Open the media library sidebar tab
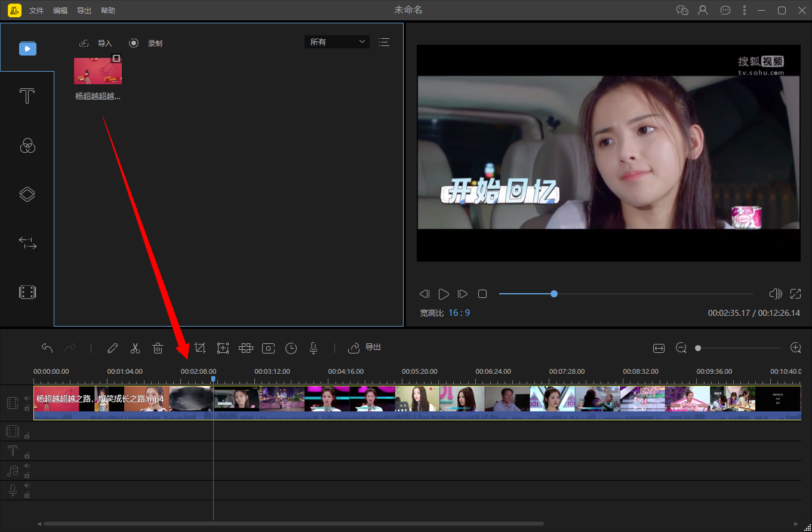The width and height of the screenshot is (812, 532). coord(27,48)
